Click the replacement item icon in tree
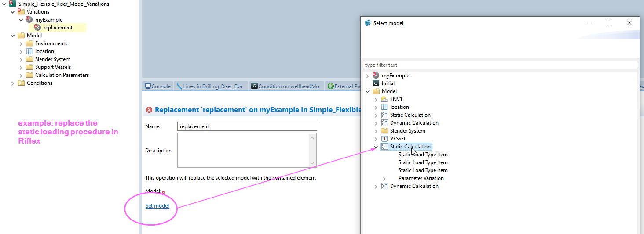The height and width of the screenshot is (234, 644). tap(37, 28)
